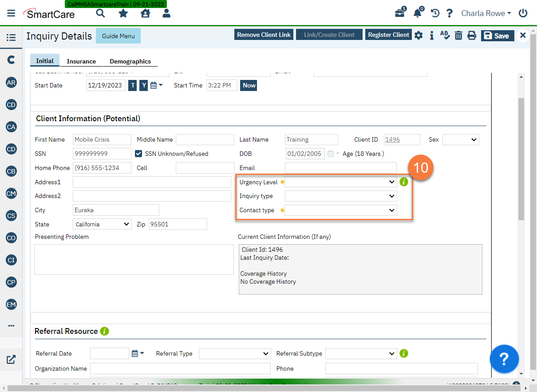The width and height of the screenshot is (537, 392).
Task: Switch to the Demographics tab
Action: tap(130, 61)
